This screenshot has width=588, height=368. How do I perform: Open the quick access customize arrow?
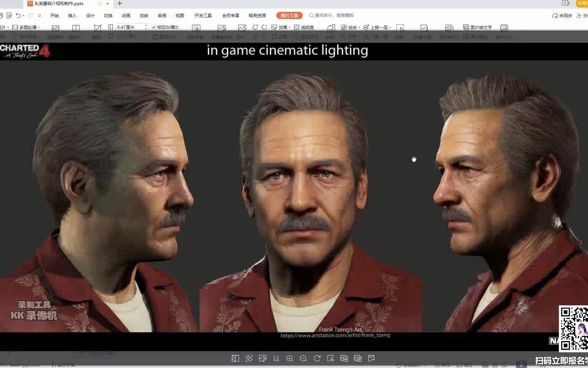(x=39, y=15)
